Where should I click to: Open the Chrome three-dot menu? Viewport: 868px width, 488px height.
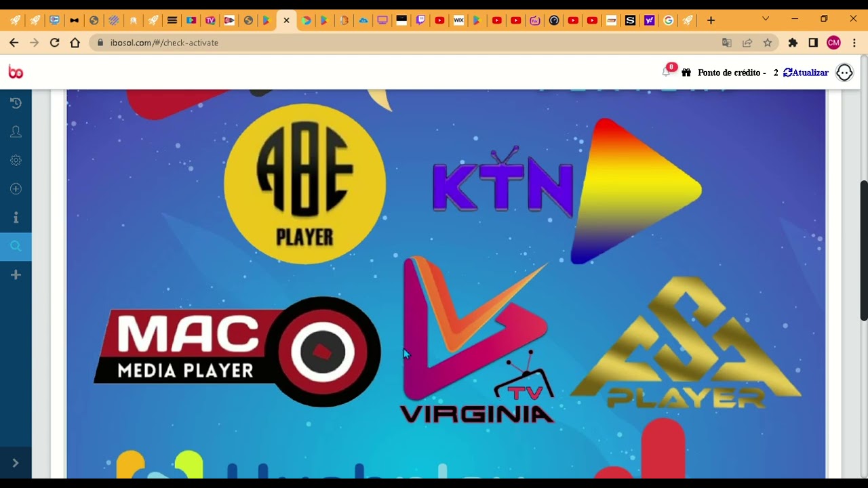854,43
